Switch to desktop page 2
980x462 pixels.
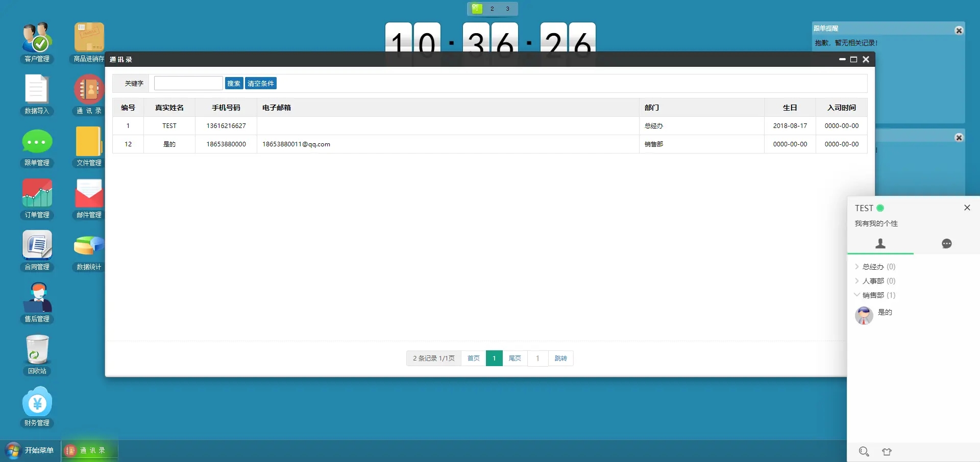point(492,9)
